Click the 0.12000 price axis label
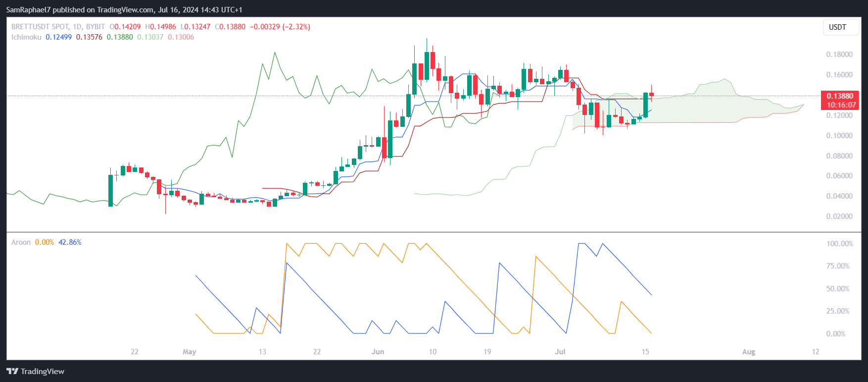Image resolution: width=868 pixels, height=382 pixels. coord(839,115)
